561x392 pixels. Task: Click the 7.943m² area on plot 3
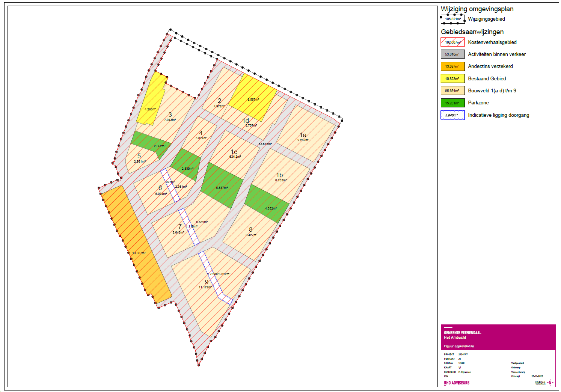coord(170,120)
